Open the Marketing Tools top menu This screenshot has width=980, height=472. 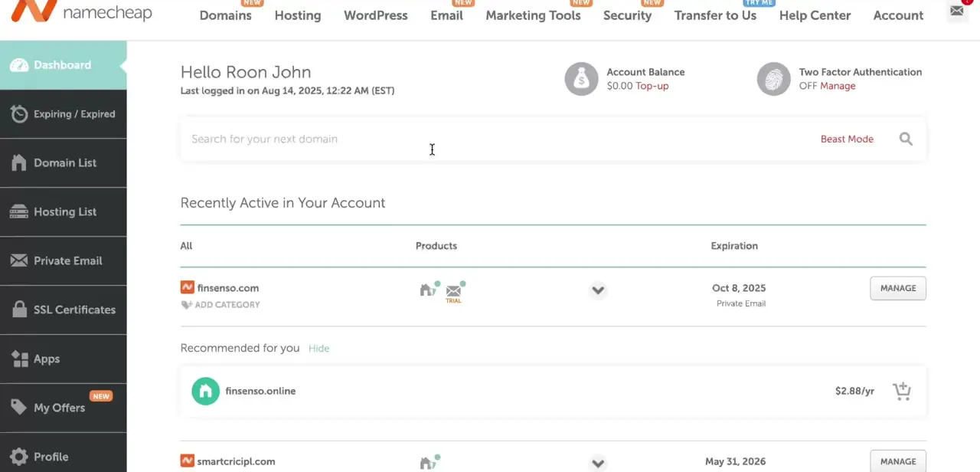(x=533, y=15)
